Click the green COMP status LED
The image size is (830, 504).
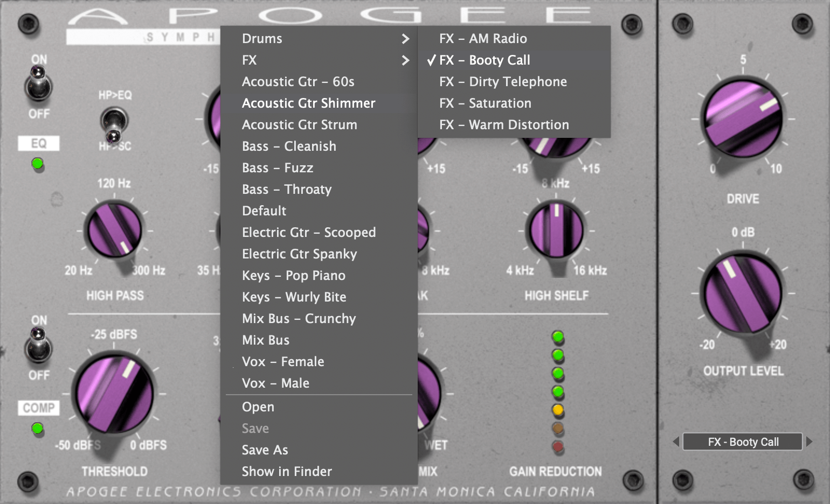coord(37,429)
